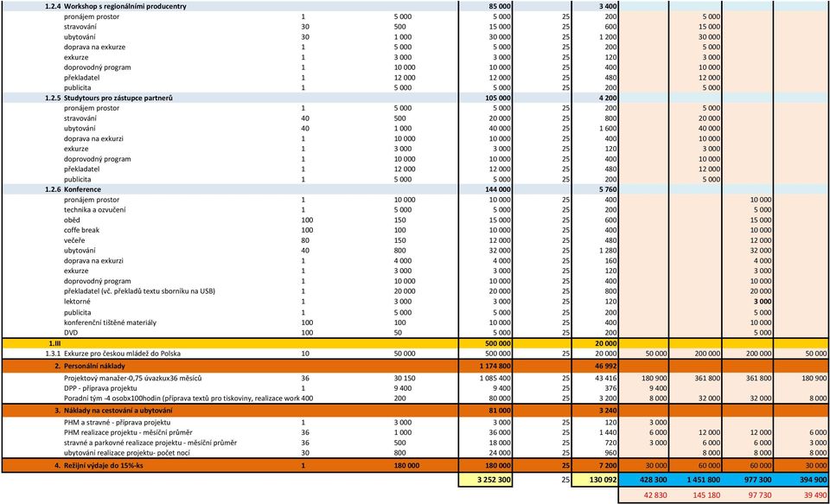830x504 pixels.
Task: Select the 960 value cell
Action: click(611, 453)
